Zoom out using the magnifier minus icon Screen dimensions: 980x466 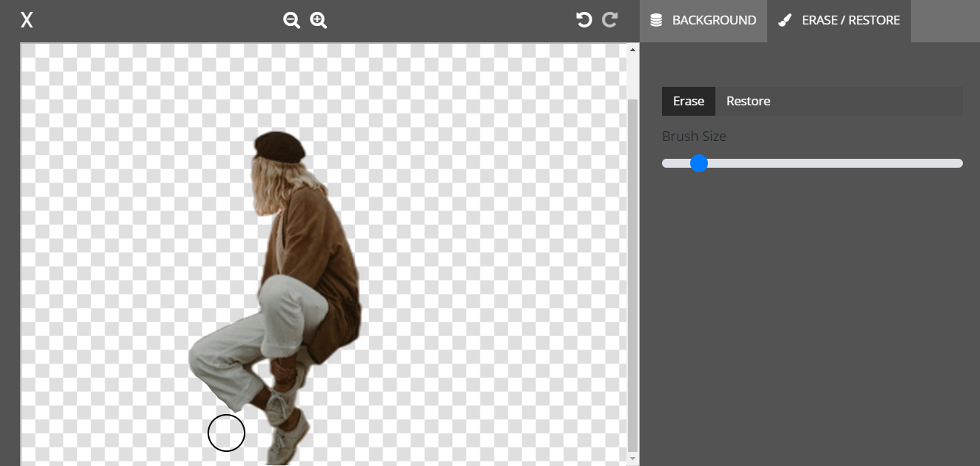[x=291, y=20]
